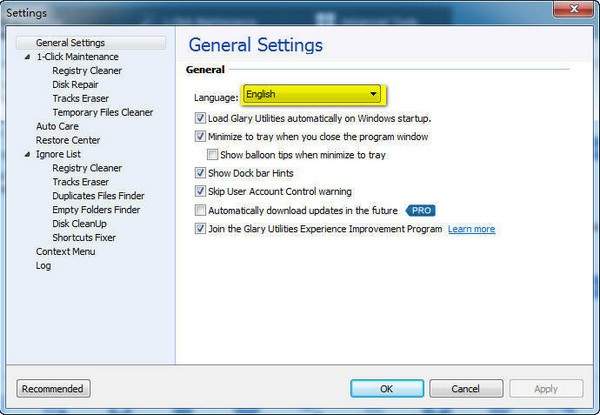The width and height of the screenshot is (600, 415).
Task: Select General Settings in sidebar
Action: point(70,43)
